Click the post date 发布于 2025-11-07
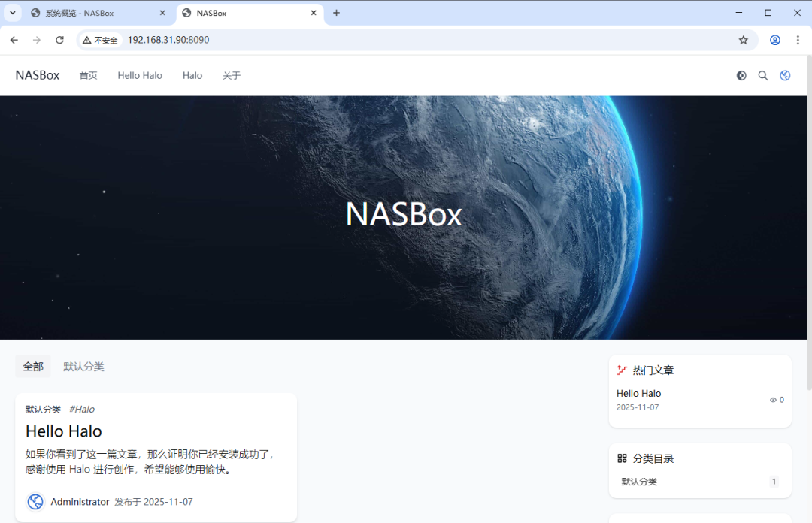This screenshot has height=523, width=812. click(x=153, y=502)
